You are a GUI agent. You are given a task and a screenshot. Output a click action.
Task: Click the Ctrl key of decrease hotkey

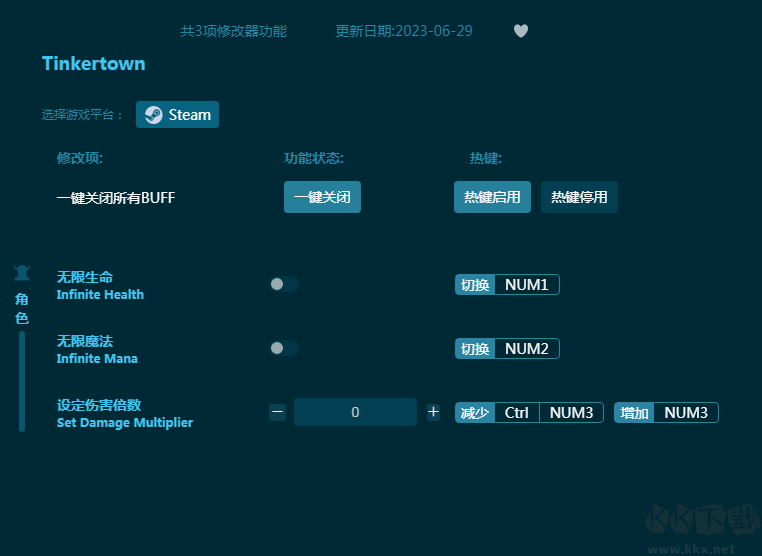point(517,413)
